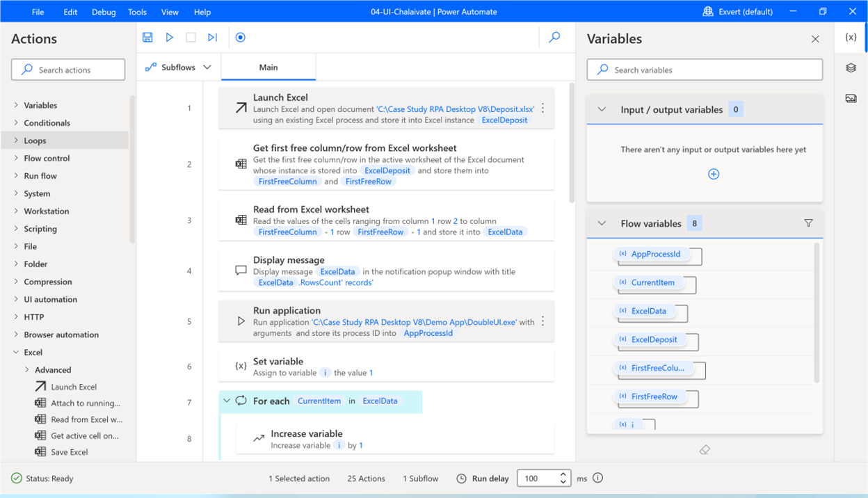
Task: Filter the flow variables list
Action: [808, 223]
